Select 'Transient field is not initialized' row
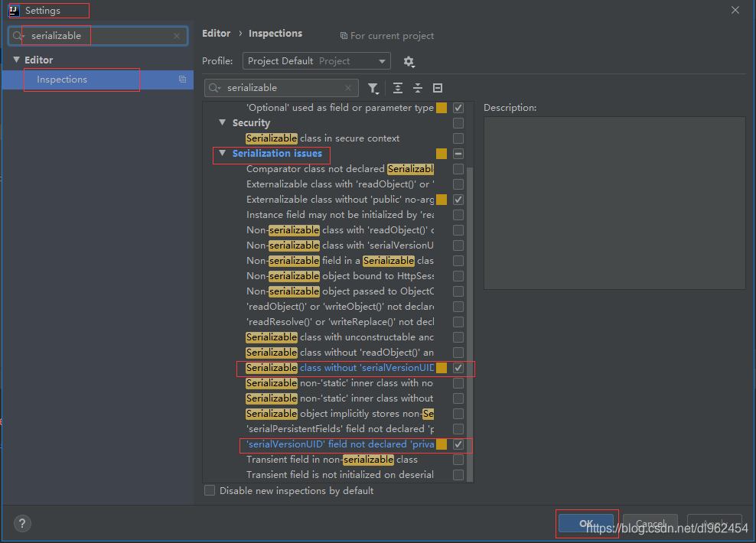The height and width of the screenshot is (543, 756). (x=340, y=475)
